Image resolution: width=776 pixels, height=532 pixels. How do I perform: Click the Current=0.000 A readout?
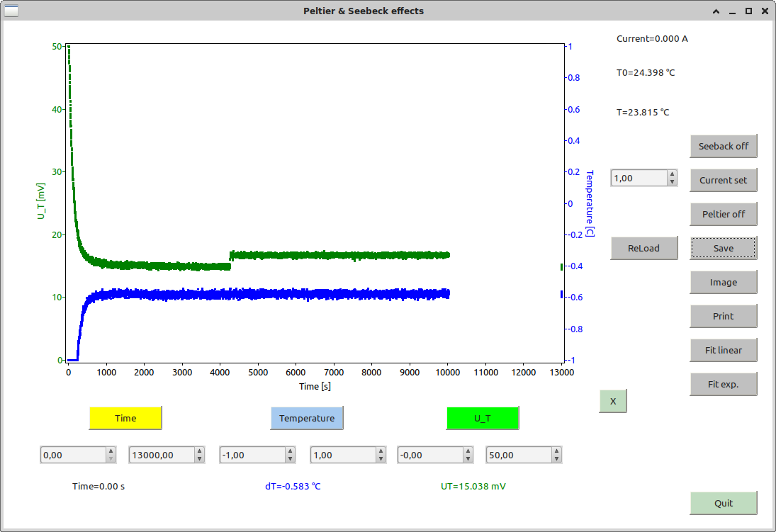click(x=652, y=38)
